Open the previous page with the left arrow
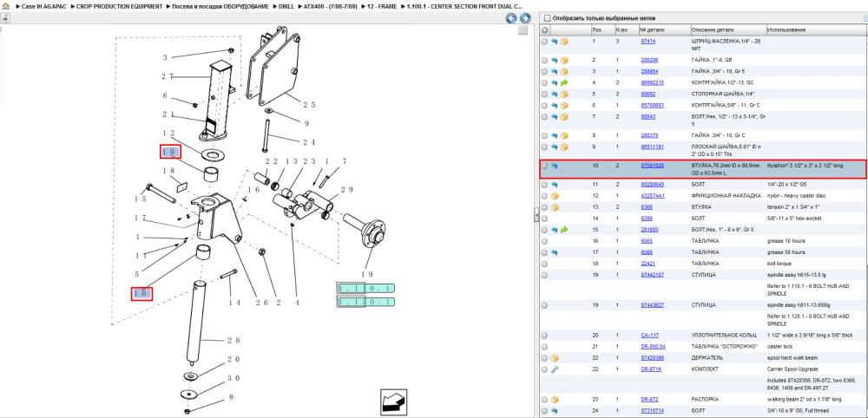The image size is (868, 418). tap(511, 18)
